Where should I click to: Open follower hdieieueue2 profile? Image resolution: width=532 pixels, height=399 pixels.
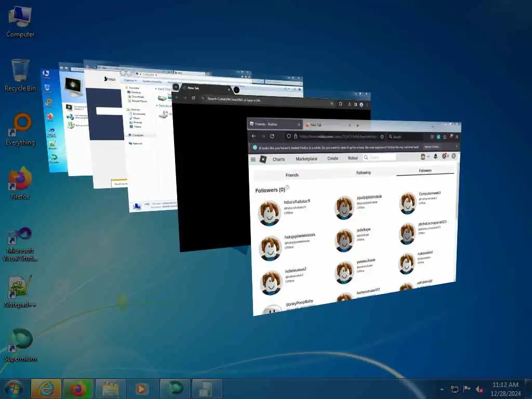[x=296, y=270]
